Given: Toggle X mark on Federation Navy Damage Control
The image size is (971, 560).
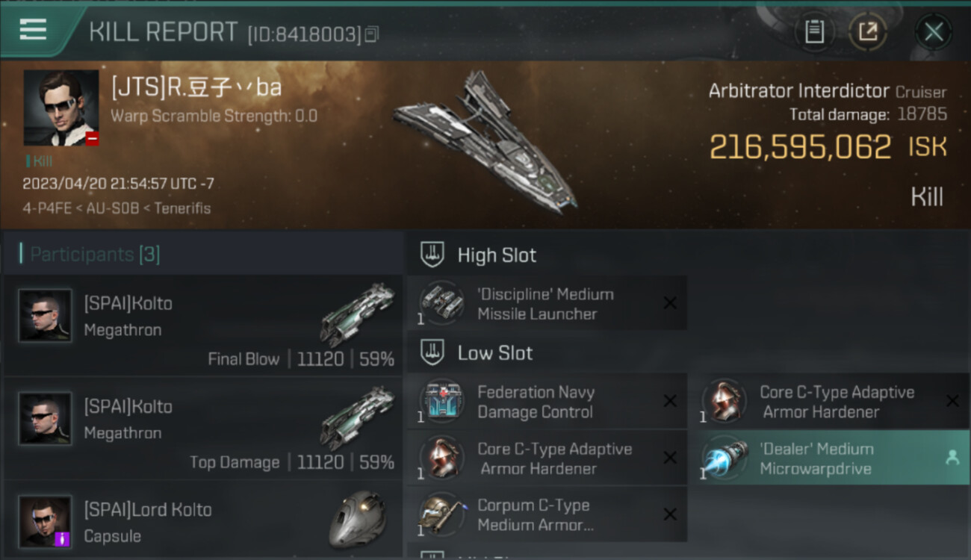Looking at the screenshot, I should [x=670, y=402].
